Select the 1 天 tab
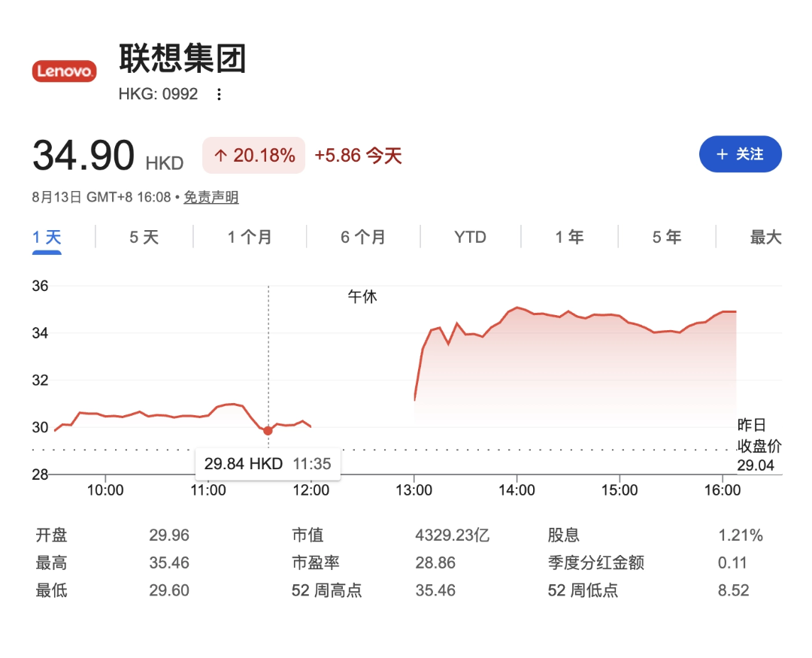The width and height of the screenshot is (812, 658). pos(47,238)
